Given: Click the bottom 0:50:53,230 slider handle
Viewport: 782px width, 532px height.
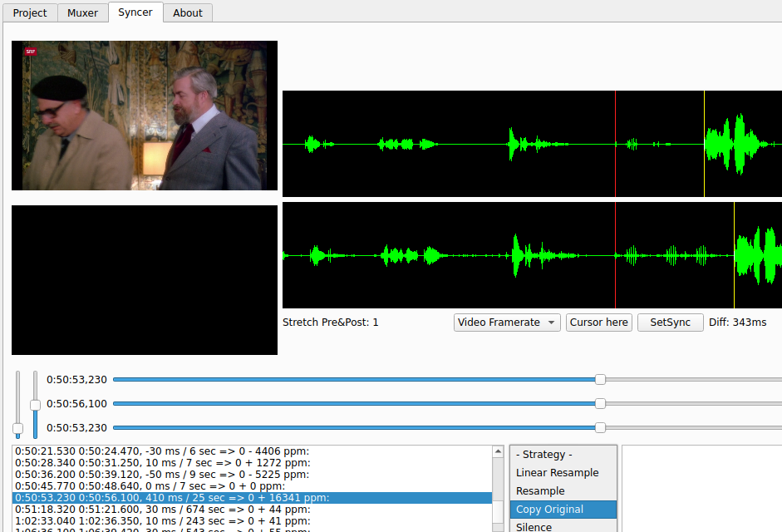Looking at the screenshot, I should [601, 428].
